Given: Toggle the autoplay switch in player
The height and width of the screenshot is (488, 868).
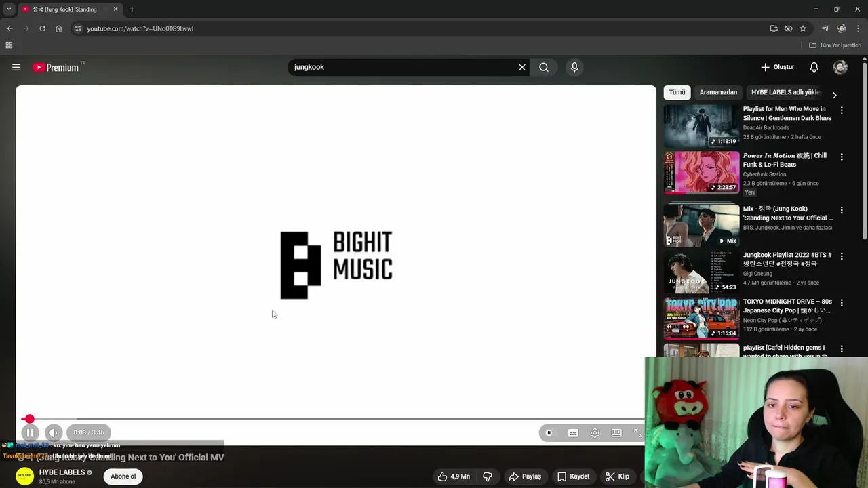Looking at the screenshot, I should coord(549,433).
